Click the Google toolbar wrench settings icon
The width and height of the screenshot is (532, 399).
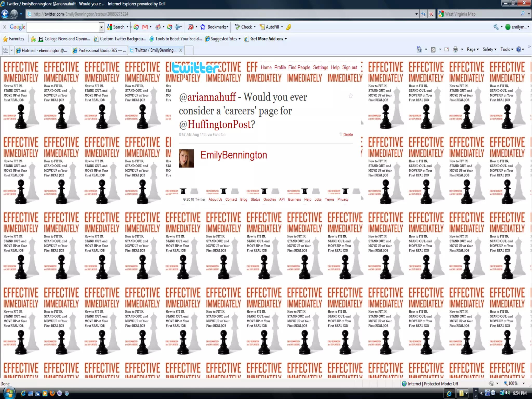click(496, 27)
